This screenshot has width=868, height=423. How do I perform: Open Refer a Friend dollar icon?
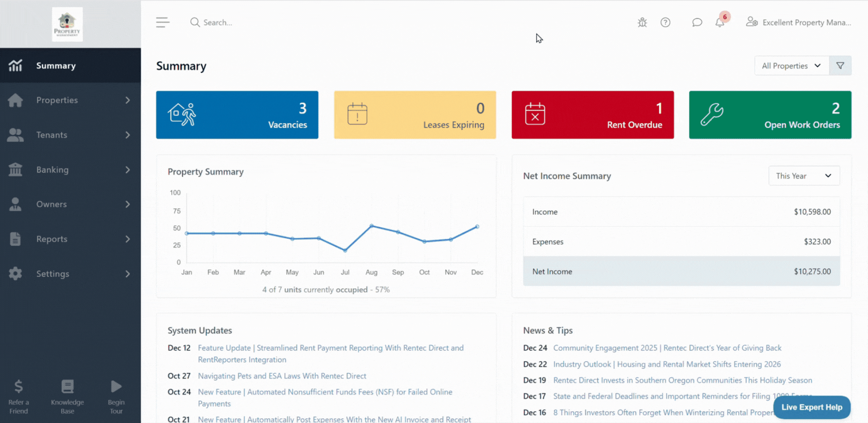pos(18,387)
